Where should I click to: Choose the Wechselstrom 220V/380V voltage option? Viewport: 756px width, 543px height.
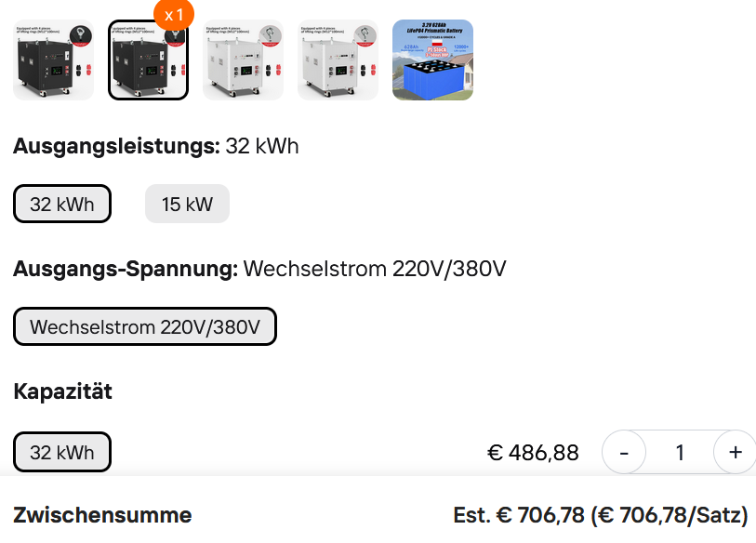pos(145,326)
